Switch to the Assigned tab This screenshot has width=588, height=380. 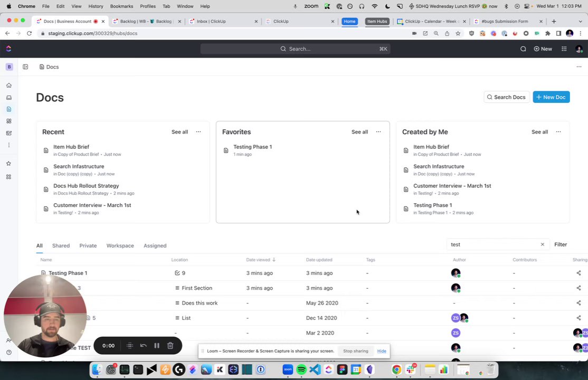pyautogui.click(x=155, y=246)
